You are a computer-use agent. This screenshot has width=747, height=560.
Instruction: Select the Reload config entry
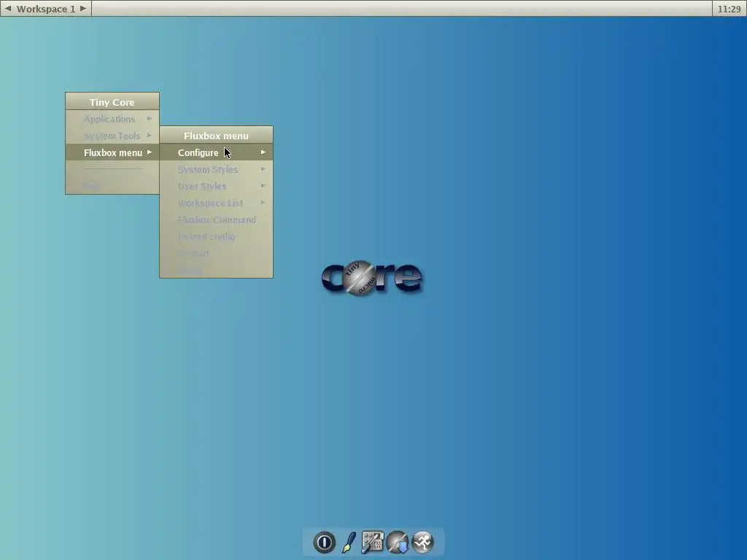tap(216, 237)
